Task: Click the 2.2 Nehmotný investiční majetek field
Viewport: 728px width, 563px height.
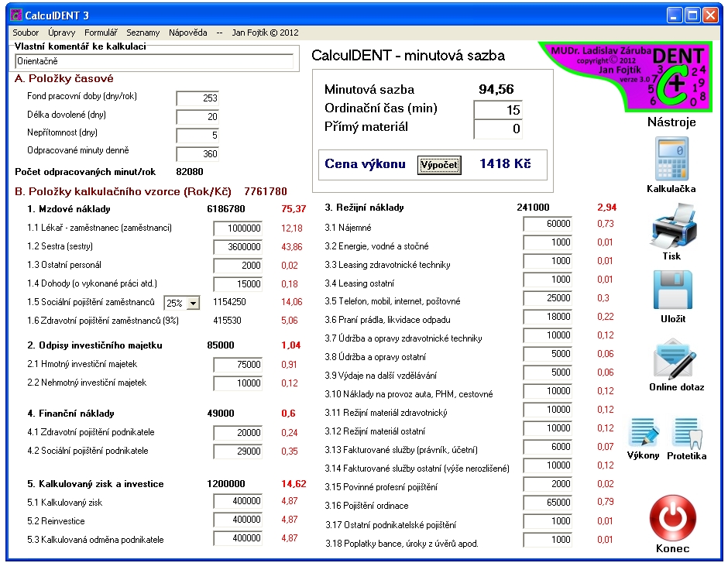Action: click(238, 383)
